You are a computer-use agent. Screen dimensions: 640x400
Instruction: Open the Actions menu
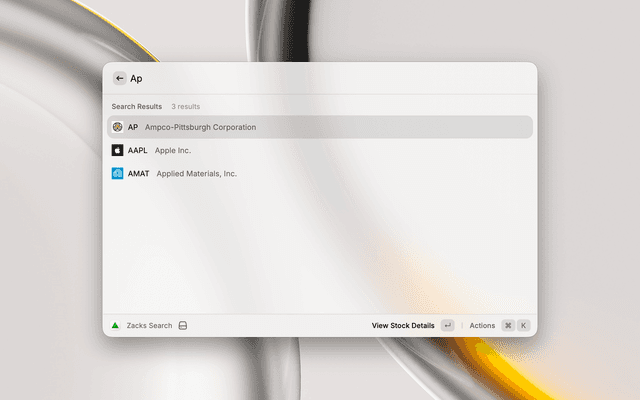[x=482, y=325]
